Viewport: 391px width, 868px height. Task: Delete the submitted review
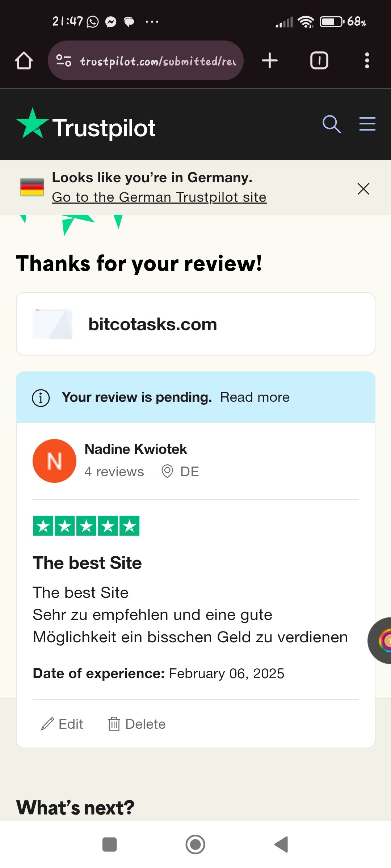click(136, 724)
